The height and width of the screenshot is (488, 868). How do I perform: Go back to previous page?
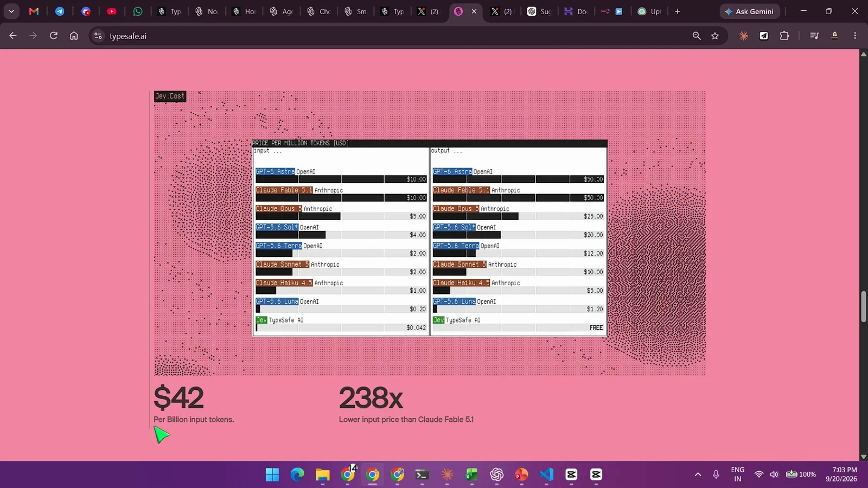(13, 36)
